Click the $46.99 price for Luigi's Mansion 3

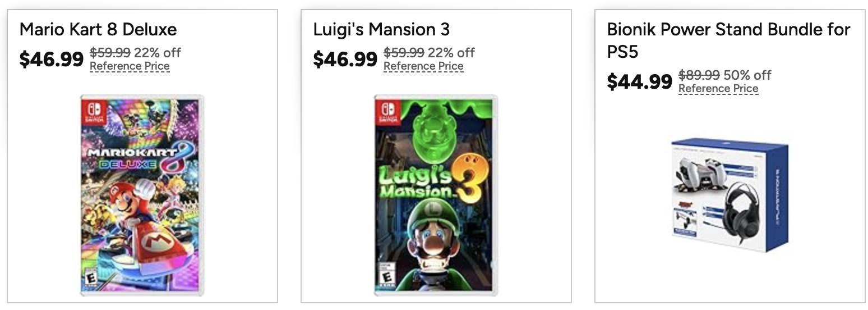(345, 58)
